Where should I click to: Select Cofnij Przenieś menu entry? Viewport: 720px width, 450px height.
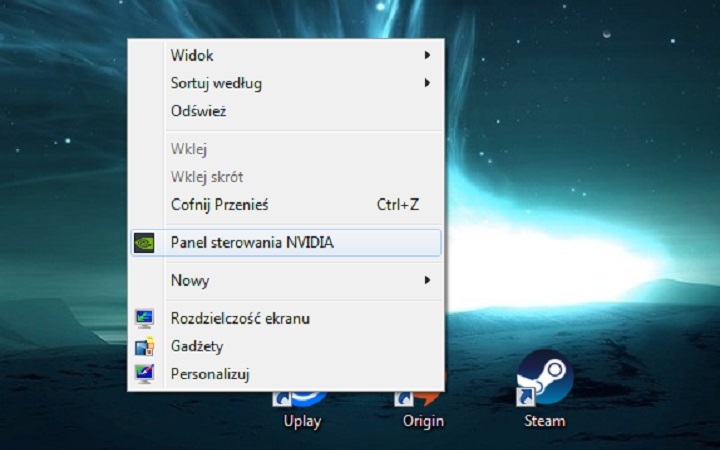219,205
